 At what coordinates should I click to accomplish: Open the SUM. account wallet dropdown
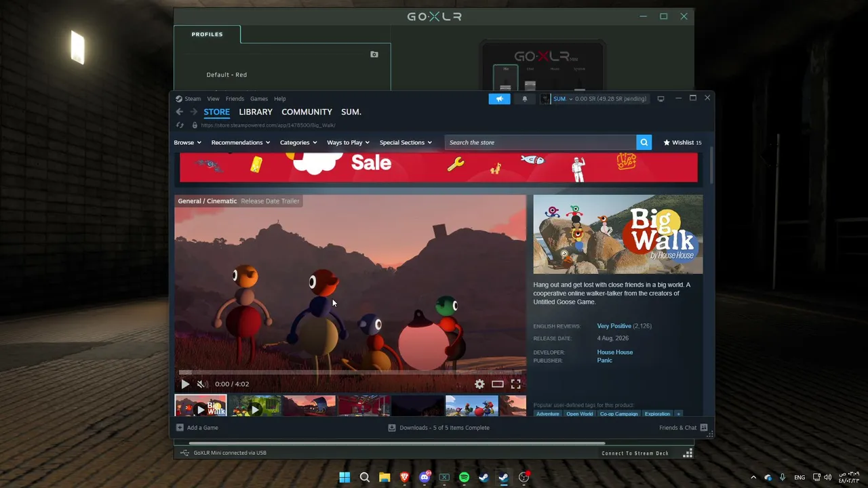[594, 99]
